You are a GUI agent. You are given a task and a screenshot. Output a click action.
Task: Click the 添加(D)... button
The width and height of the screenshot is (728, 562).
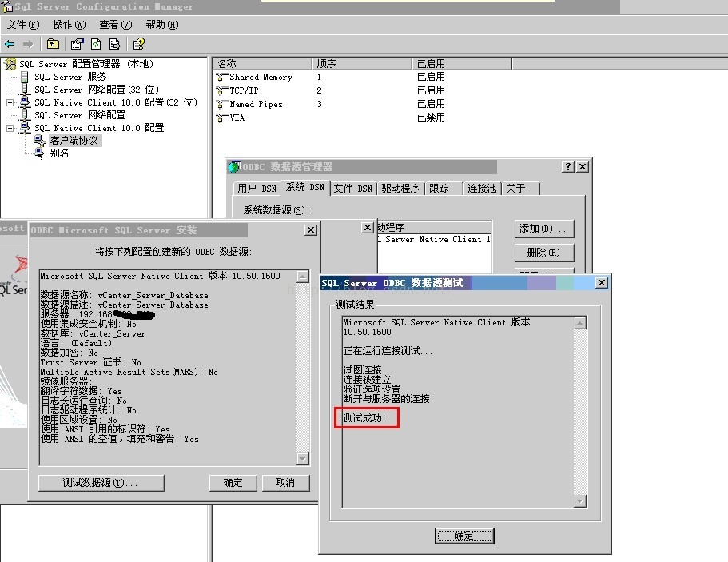click(x=544, y=229)
